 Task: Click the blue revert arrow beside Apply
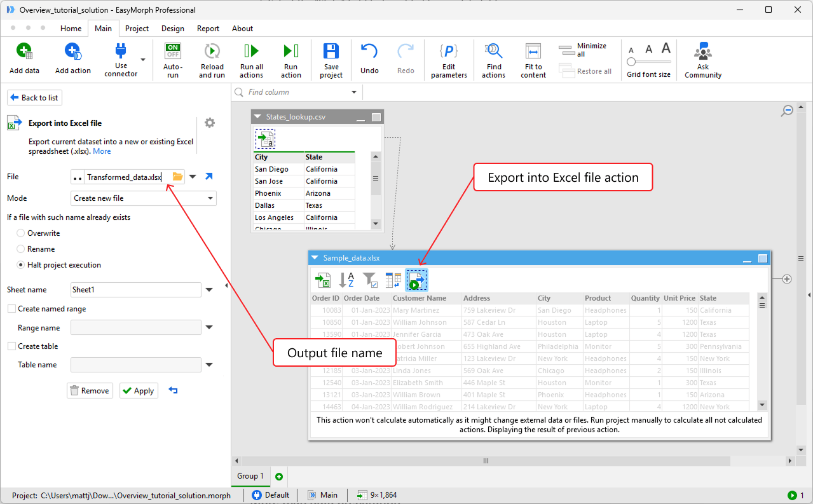coord(173,390)
